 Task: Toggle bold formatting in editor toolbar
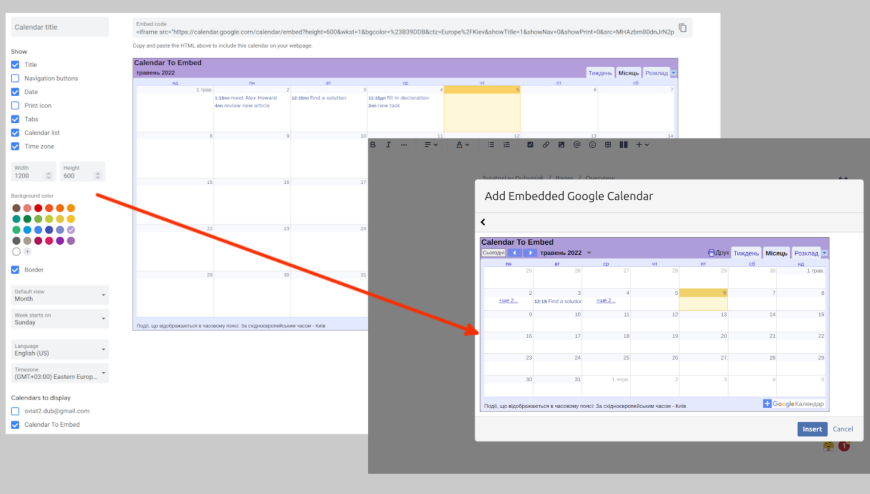(373, 145)
